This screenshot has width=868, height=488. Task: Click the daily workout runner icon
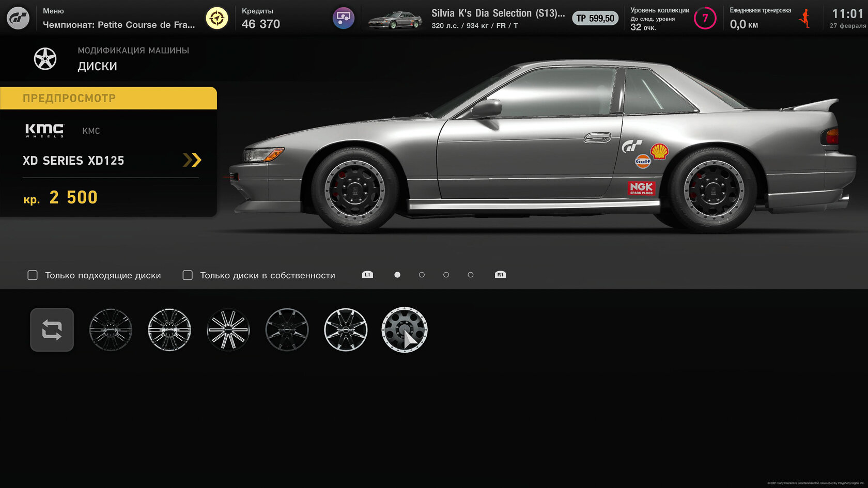pos(805,19)
